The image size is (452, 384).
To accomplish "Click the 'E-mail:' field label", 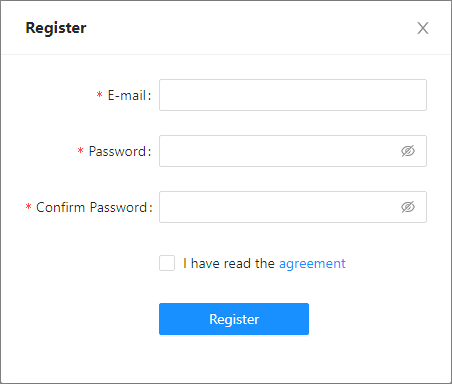I will coord(129,96).
